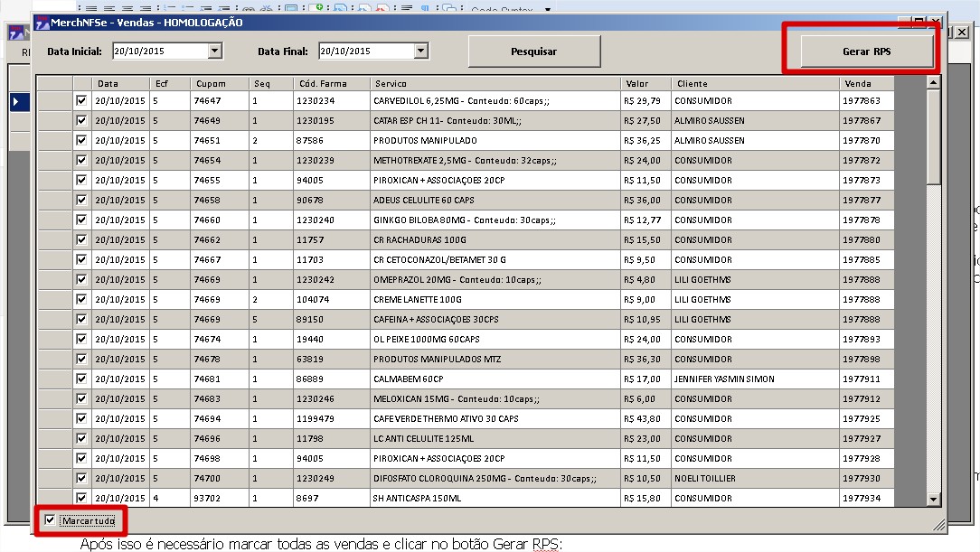This screenshot has width=980, height=552.
Task: Uncheck the SH ANTICASPA 150ML row checkbox
Action: pos(82,498)
